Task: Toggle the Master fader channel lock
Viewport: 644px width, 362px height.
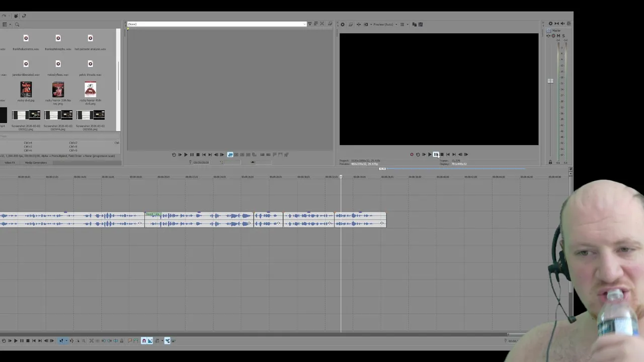Action: pos(550,162)
